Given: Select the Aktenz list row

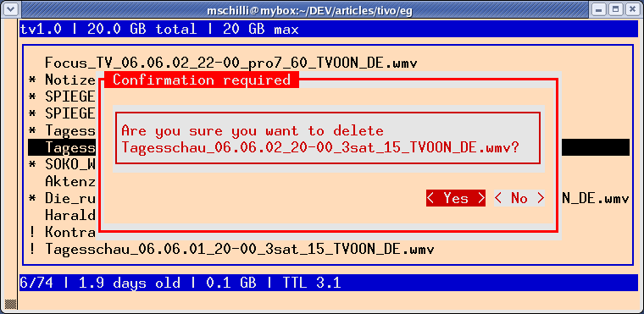Looking at the screenshot, I should click(69, 181).
